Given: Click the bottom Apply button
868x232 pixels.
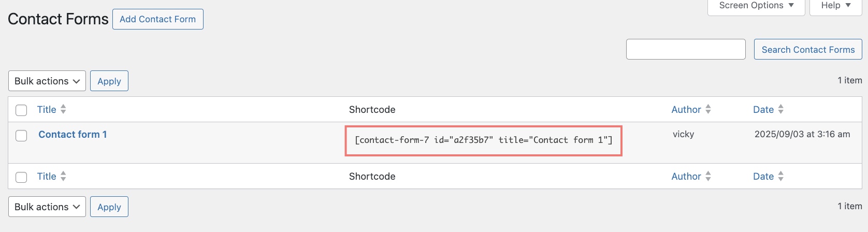Looking at the screenshot, I should click(x=109, y=207).
